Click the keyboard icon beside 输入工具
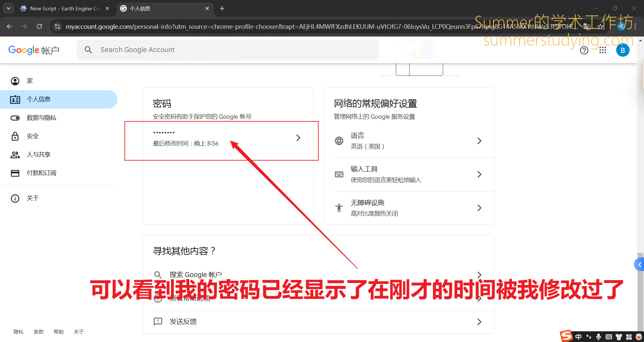Screen dimensions: 644x342 (x=339, y=174)
